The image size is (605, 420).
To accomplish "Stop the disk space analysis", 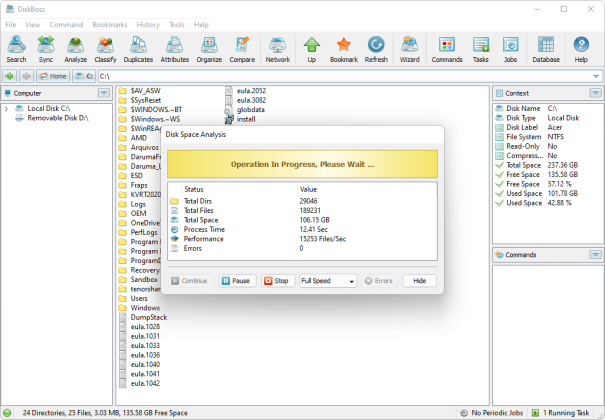I will pyautogui.click(x=278, y=281).
